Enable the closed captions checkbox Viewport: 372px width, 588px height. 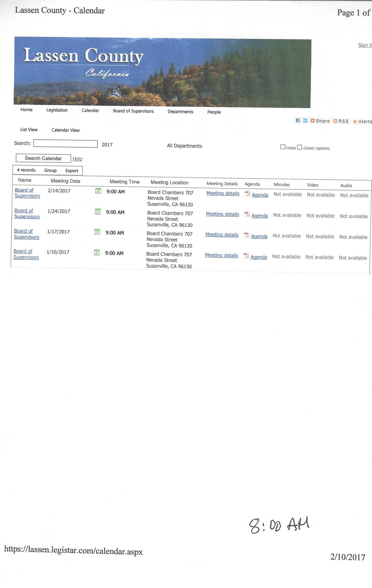pos(299,147)
